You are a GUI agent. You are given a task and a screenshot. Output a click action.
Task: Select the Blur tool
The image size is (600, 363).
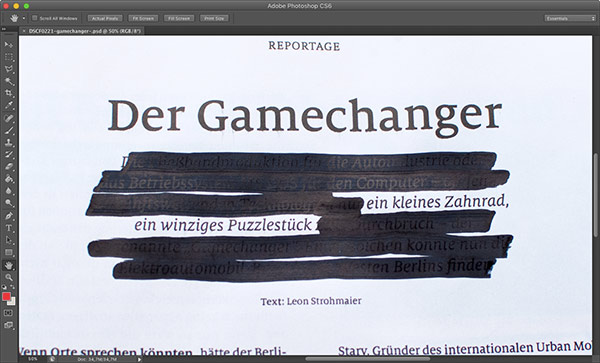tap(8, 191)
